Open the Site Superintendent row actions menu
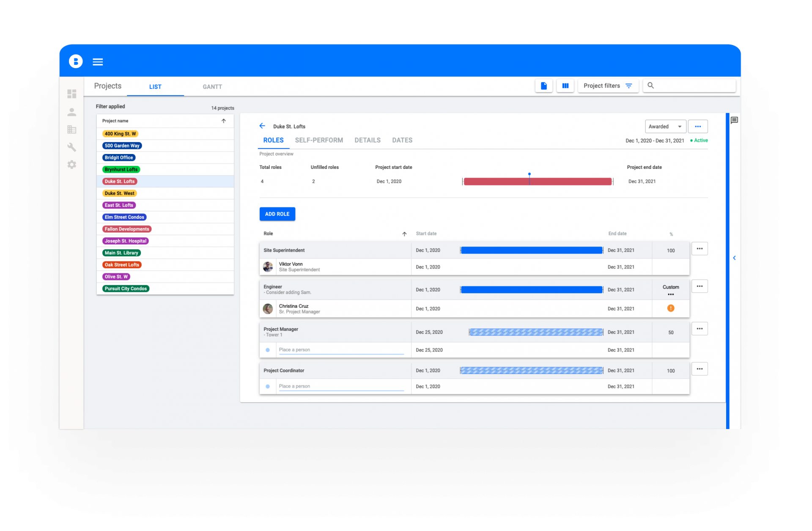Screen dimensions: 812x531 tap(700, 248)
